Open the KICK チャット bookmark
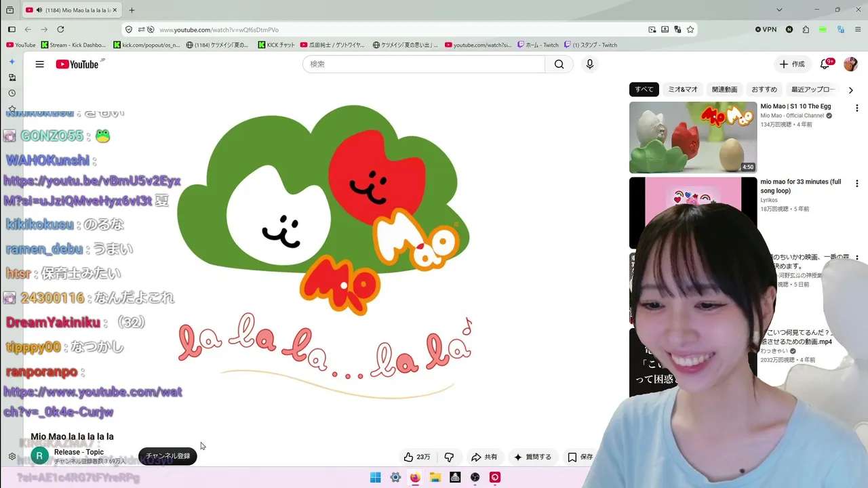 coord(277,45)
